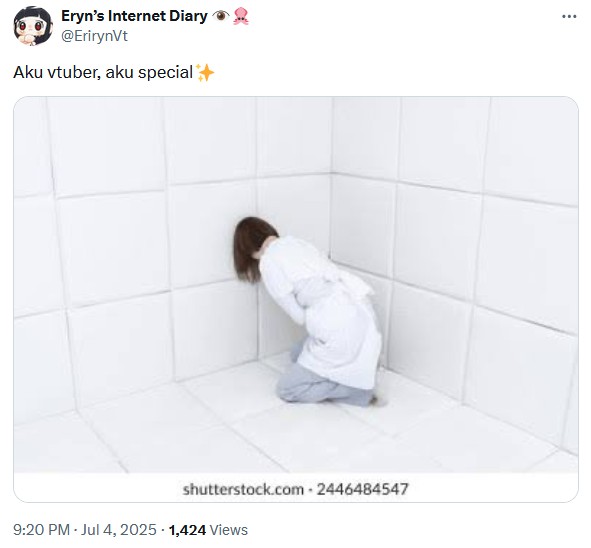This screenshot has height=548, width=591.
Task: Click the sparkles emoji in tweet text
Action: (205, 72)
